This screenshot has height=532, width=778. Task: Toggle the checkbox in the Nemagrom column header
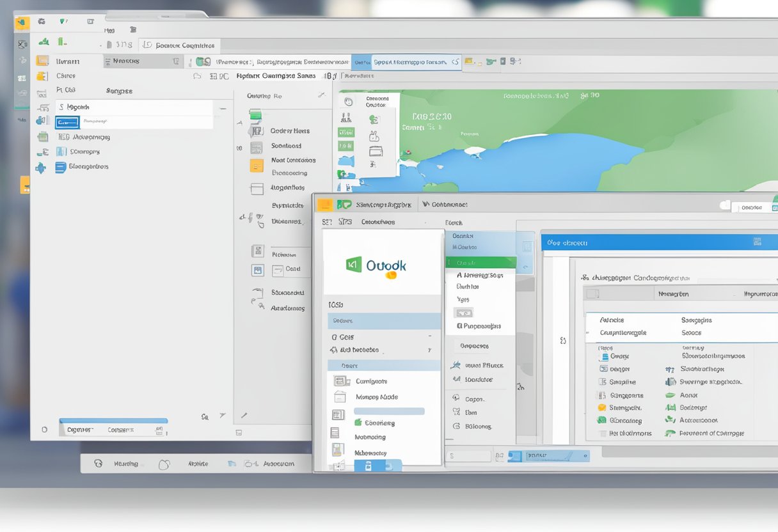(592, 294)
